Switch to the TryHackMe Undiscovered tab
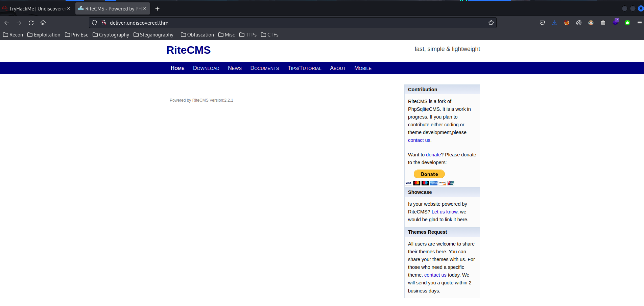Image resolution: width=644 pixels, height=306 pixels. click(x=37, y=9)
